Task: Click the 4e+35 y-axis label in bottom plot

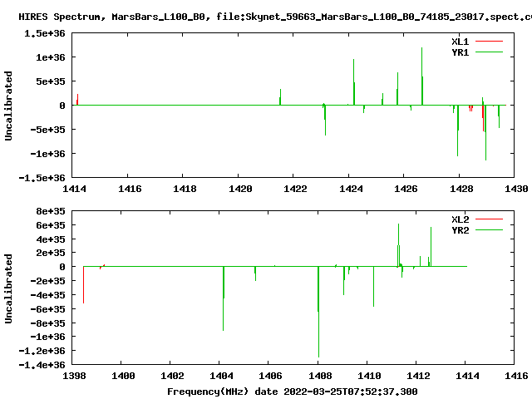Action: coord(50,239)
